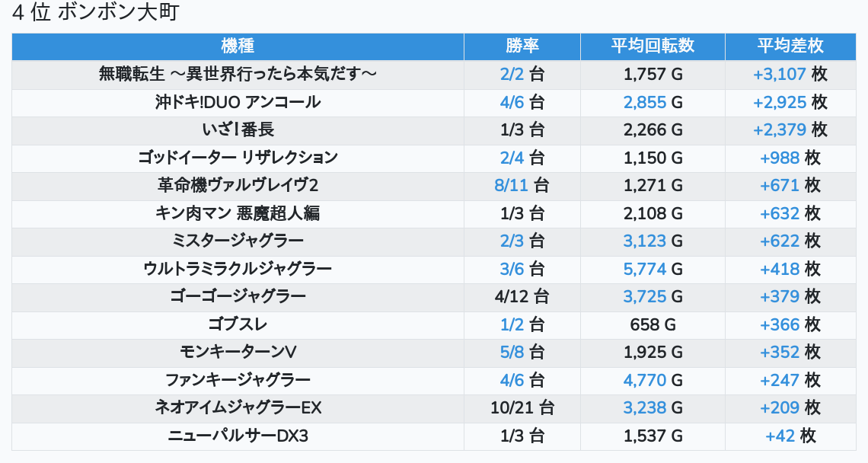Screen dimensions: 868x463
Task: Open the モンキーターンV entry
Action: [x=238, y=352]
